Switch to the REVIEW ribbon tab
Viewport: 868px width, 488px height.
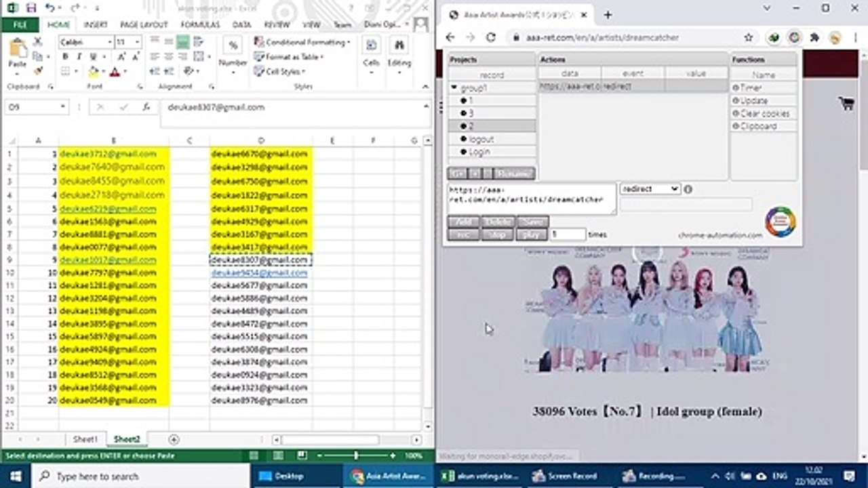click(277, 24)
